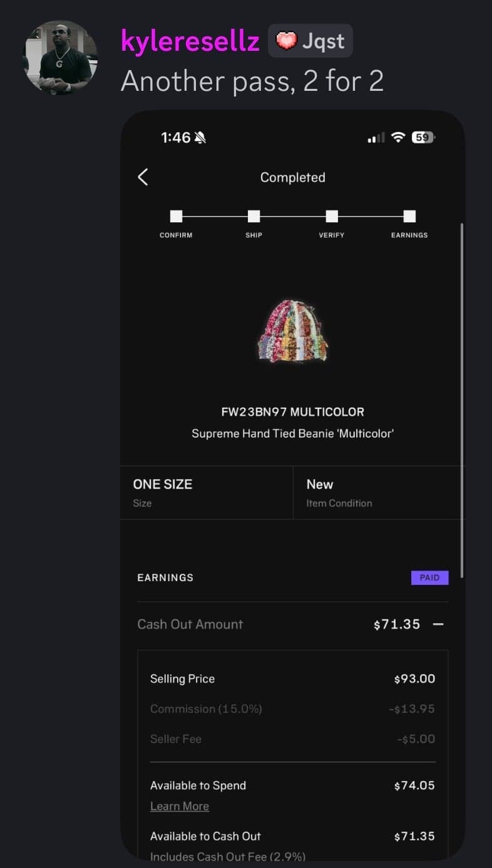Select the ONE SIZE size cell
The height and width of the screenshot is (868, 492).
pyautogui.click(x=207, y=493)
